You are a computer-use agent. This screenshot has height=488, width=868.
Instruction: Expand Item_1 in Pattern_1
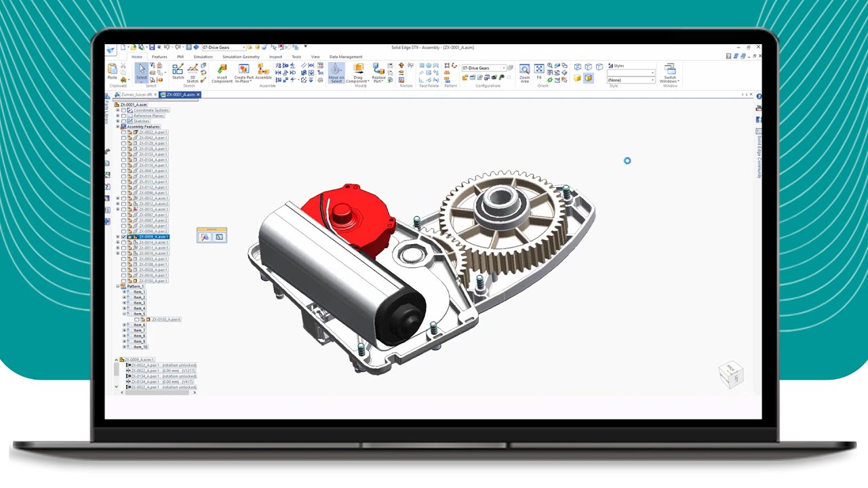point(124,292)
